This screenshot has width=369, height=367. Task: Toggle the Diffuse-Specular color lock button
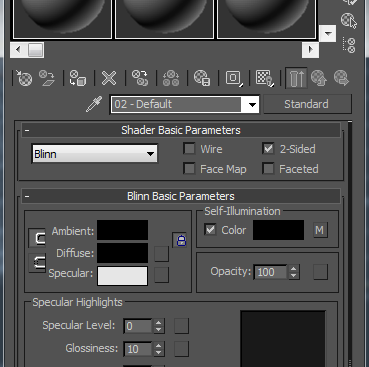[37, 263]
